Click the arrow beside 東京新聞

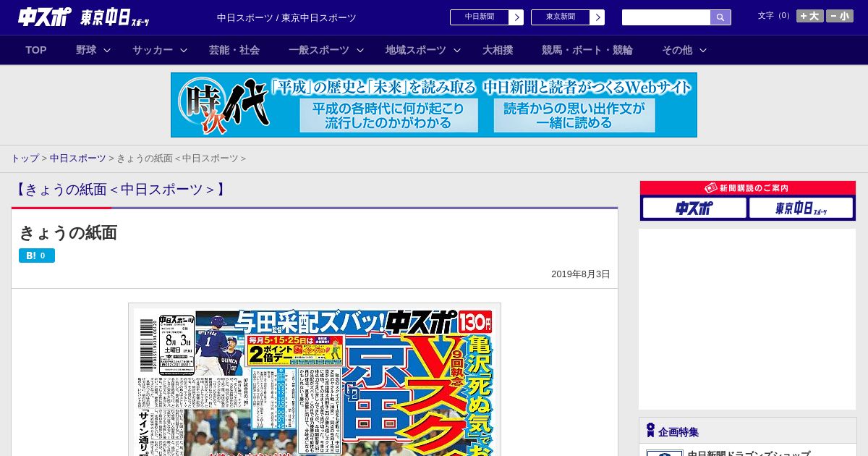tap(597, 17)
